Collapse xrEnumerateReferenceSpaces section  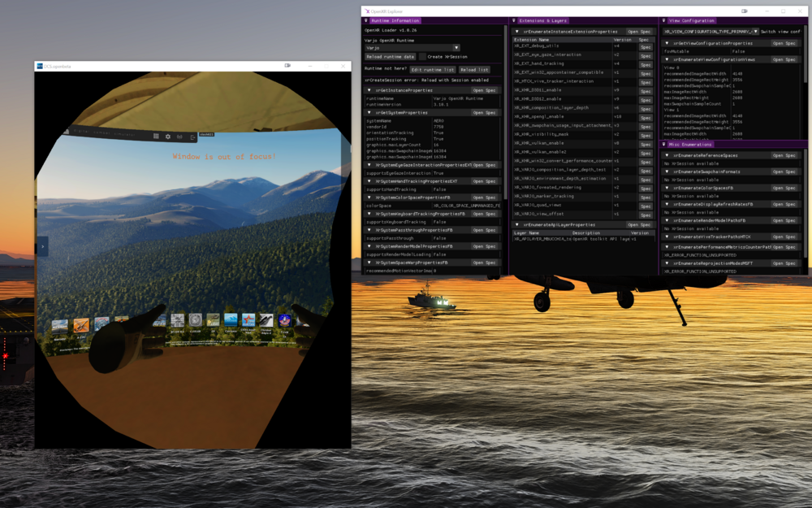[667, 155]
